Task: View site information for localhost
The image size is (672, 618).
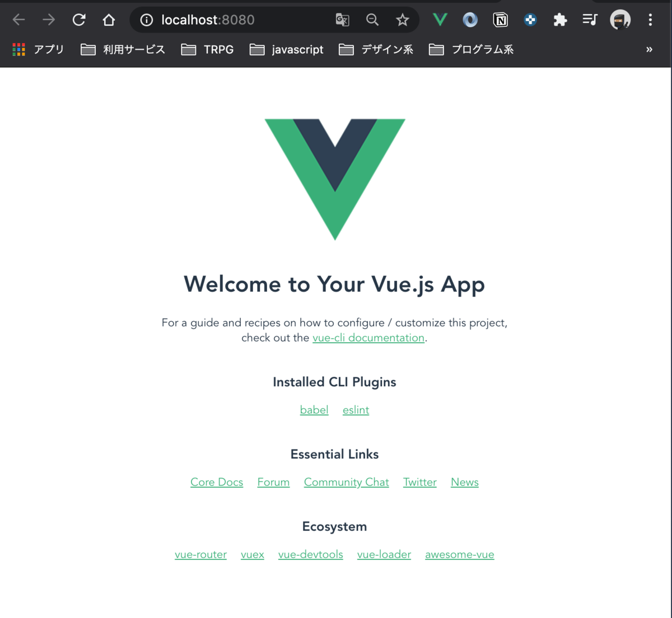Action: (147, 20)
